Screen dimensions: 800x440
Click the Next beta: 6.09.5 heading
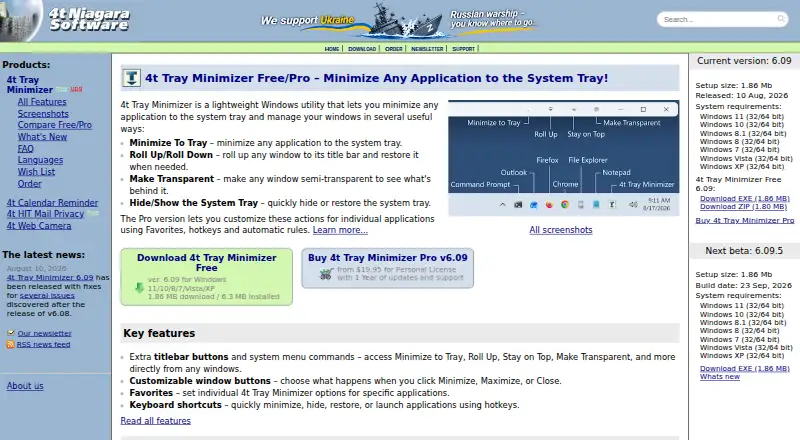pyautogui.click(x=744, y=251)
